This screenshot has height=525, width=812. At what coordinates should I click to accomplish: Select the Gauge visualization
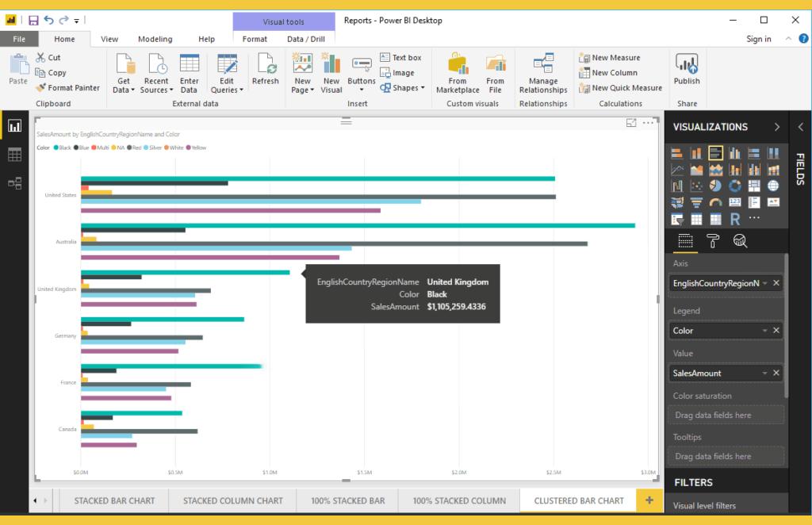click(716, 201)
